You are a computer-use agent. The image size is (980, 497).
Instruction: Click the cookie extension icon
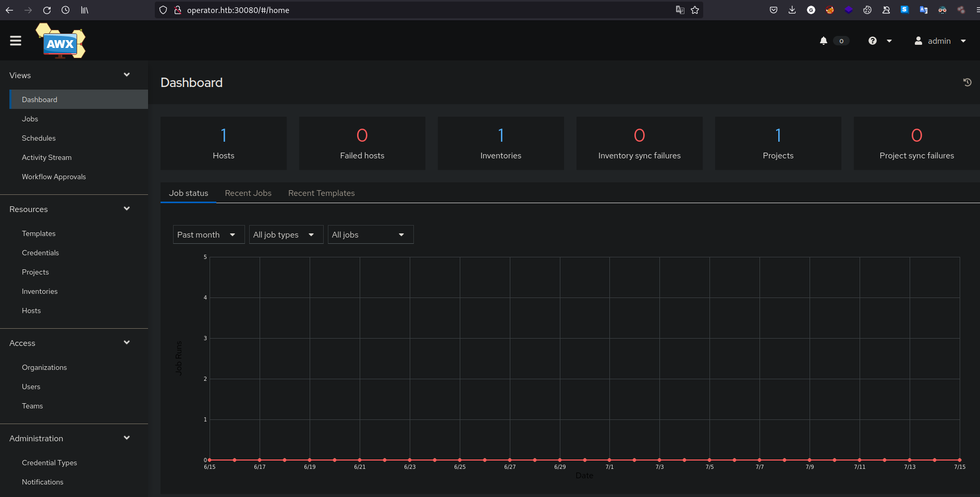(x=867, y=10)
